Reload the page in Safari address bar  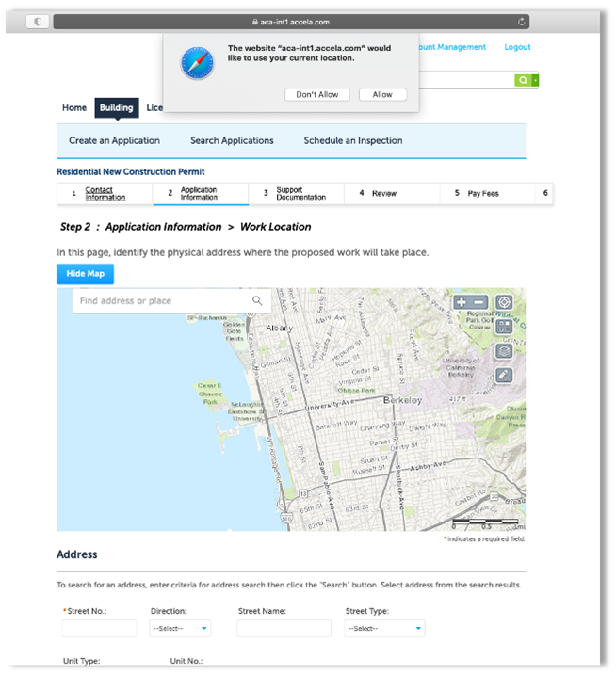546,21
